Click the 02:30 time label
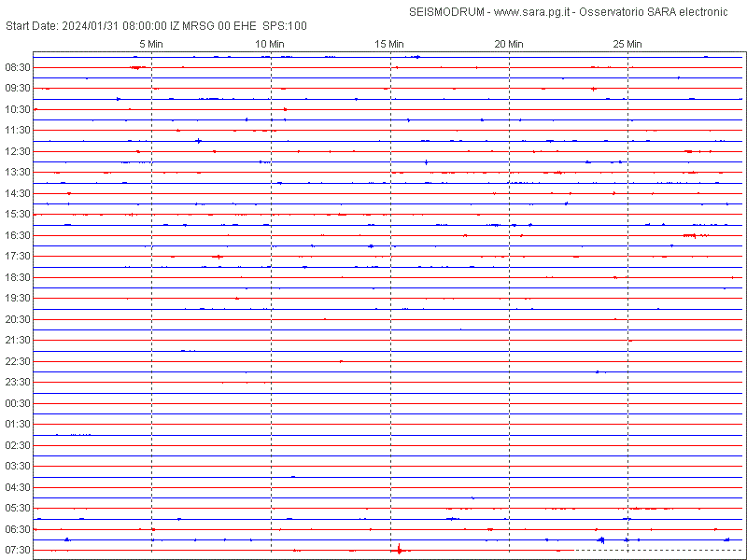Screen dimensions: 747x560 click(18, 445)
